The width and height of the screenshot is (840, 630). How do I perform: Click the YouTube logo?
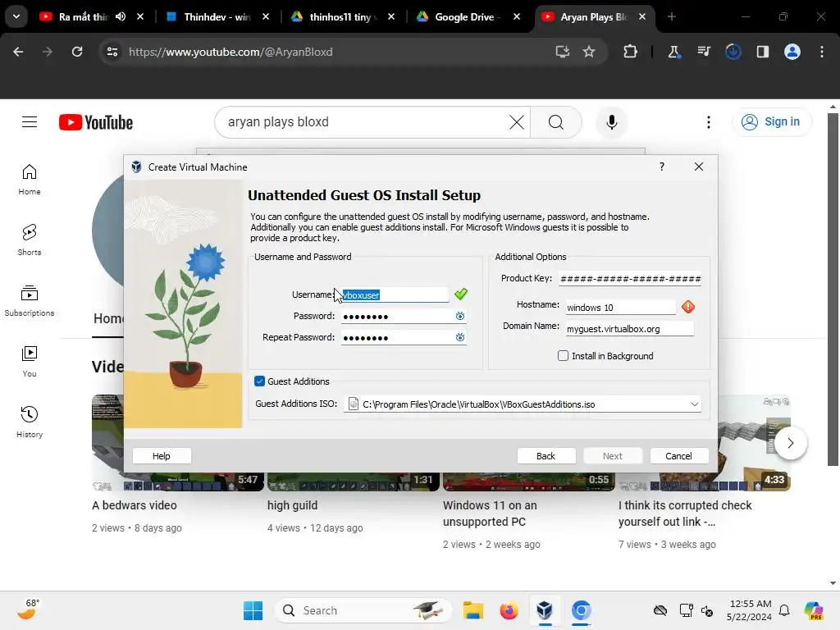point(96,122)
